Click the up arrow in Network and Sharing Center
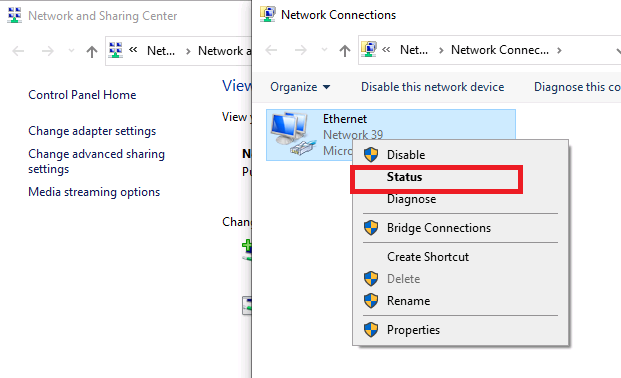This screenshot has height=378, width=621. (91, 51)
